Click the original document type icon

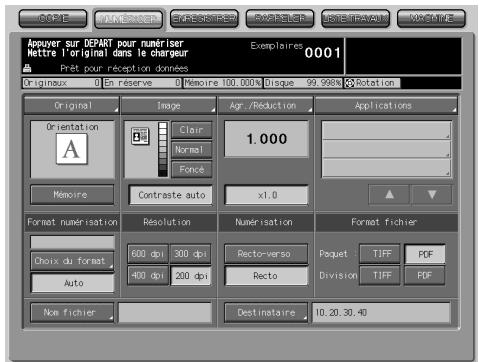point(140,136)
